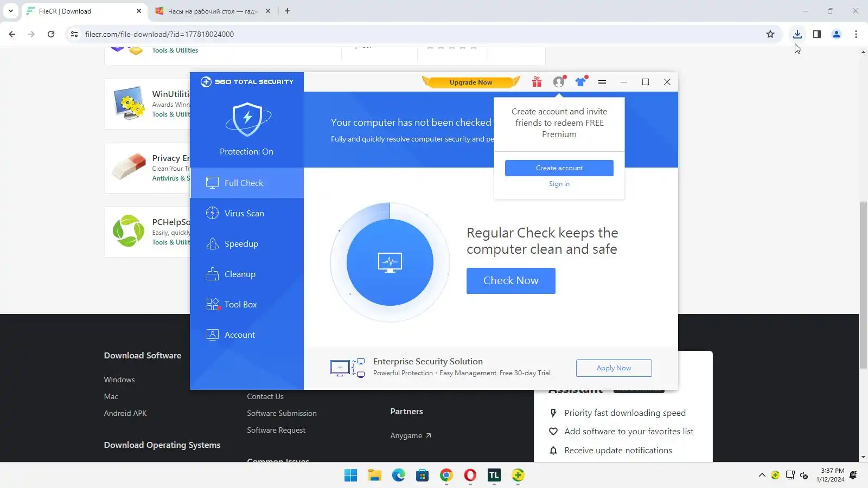Open Chrome profile icon

click(837, 34)
